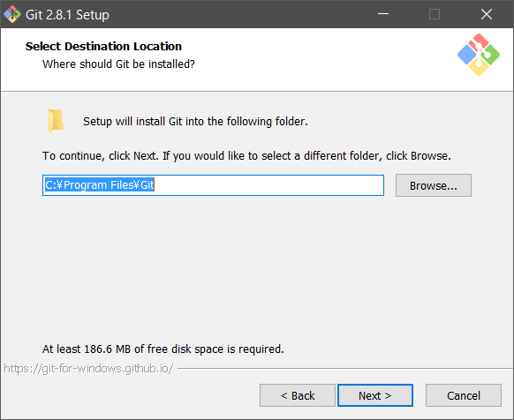Screen dimensions: 514x420
Task: Click the 'Git 2.8.1 Setup' window title
Action: [x=67, y=15]
